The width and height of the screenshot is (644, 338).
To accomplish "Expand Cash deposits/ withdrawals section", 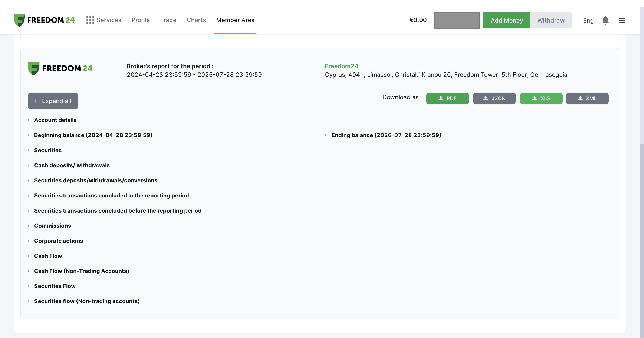I will 72,165.
